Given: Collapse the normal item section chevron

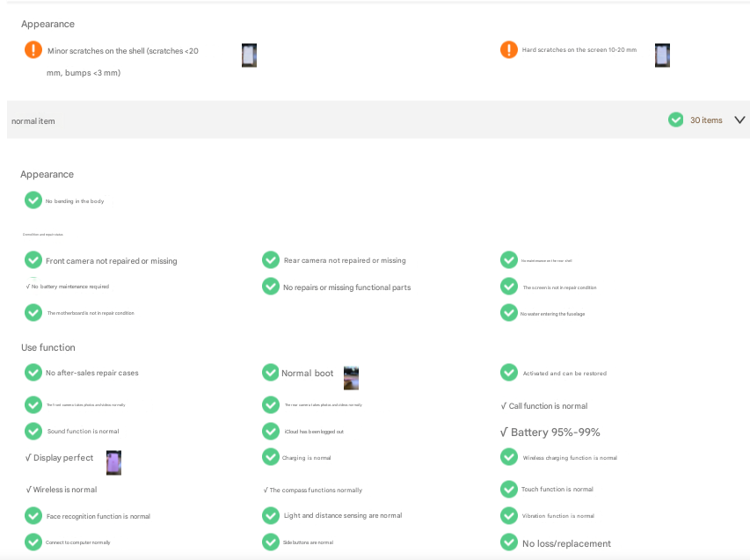Looking at the screenshot, I should point(739,120).
